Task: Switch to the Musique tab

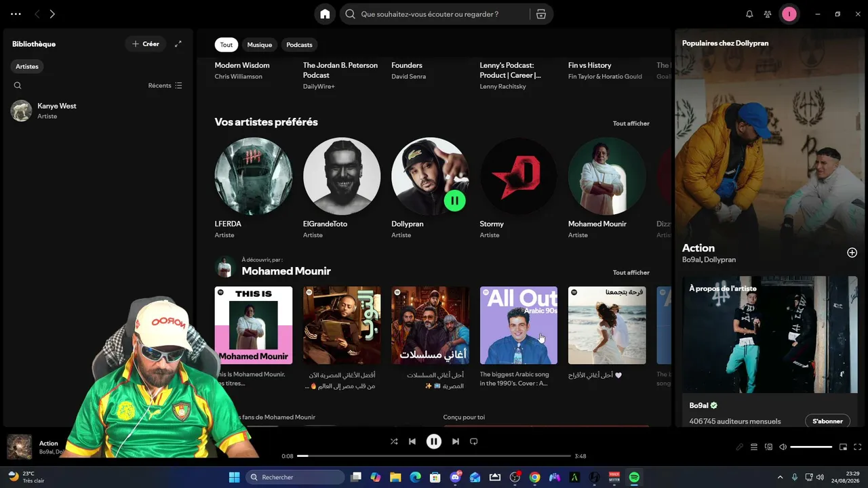Action: 260,45
